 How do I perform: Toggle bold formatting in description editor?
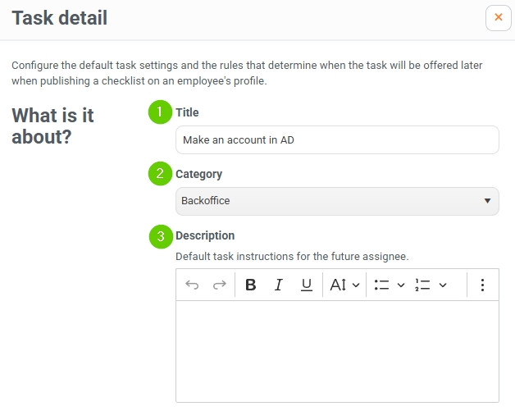point(251,285)
